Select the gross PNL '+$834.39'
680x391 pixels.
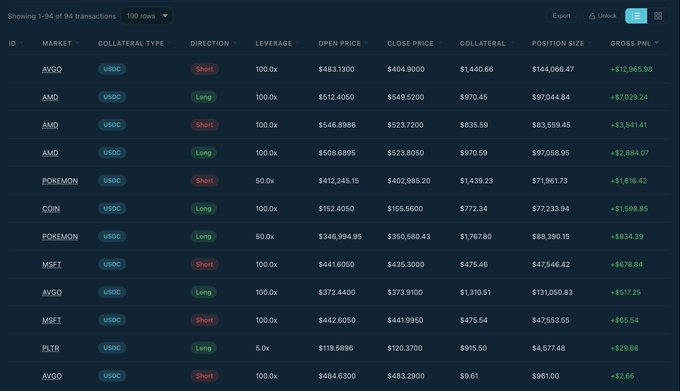tap(627, 237)
